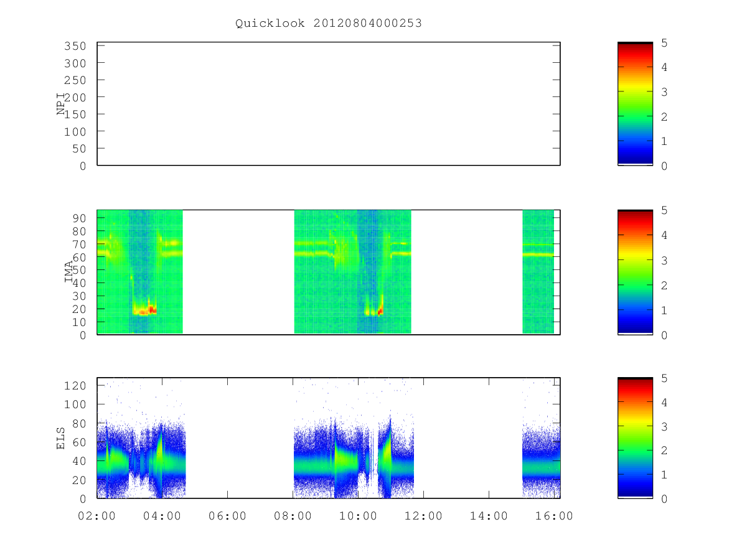Click IMA data block starting at 08:00
This screenshot has width=747, height=560.
click(x=352, y=272)
